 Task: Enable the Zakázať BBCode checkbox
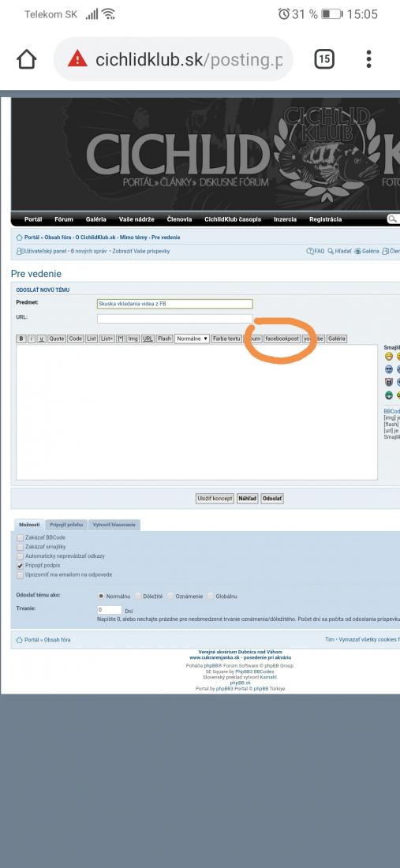pyautogui.click(x=21, y=537)
